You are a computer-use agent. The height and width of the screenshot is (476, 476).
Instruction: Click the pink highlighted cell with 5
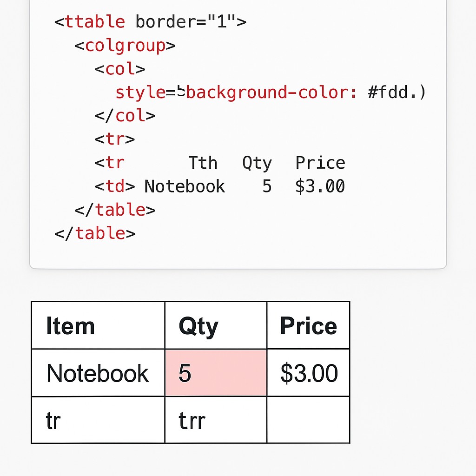point(216,373)
